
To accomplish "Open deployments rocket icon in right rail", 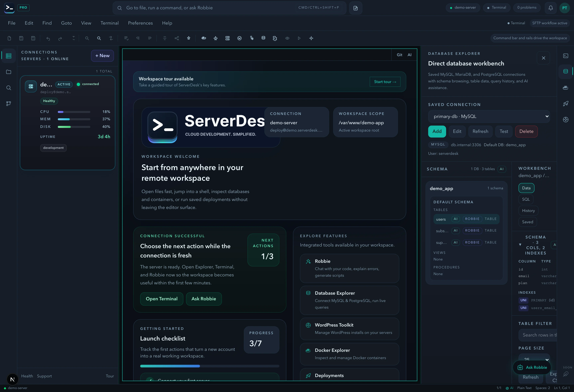I will click(566, 103).
